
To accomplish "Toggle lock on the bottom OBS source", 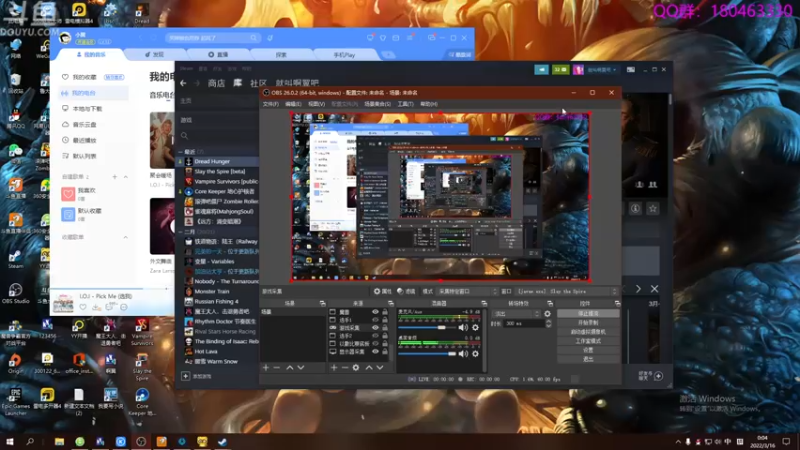I will tap(385, 352).
